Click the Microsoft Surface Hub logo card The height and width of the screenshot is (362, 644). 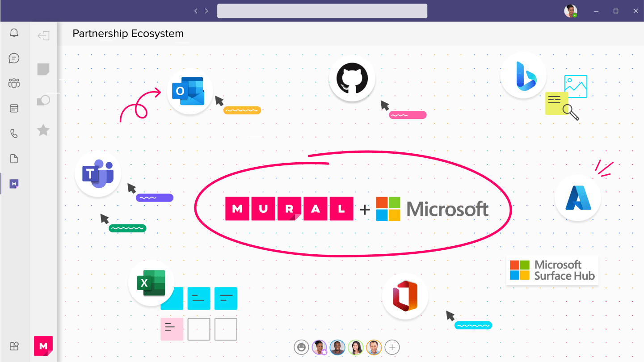click(552, 270)
